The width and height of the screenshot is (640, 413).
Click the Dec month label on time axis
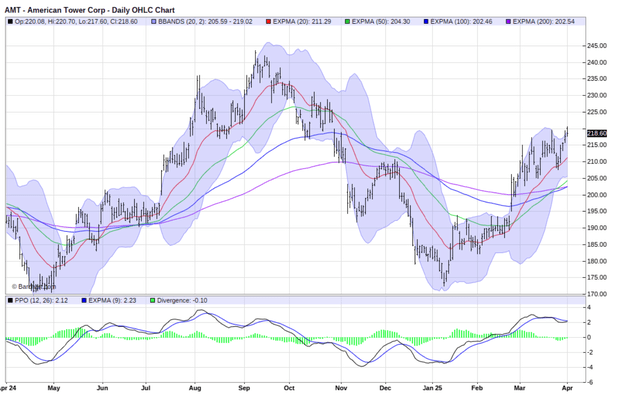pyautogui.click(x=385, y=388)
